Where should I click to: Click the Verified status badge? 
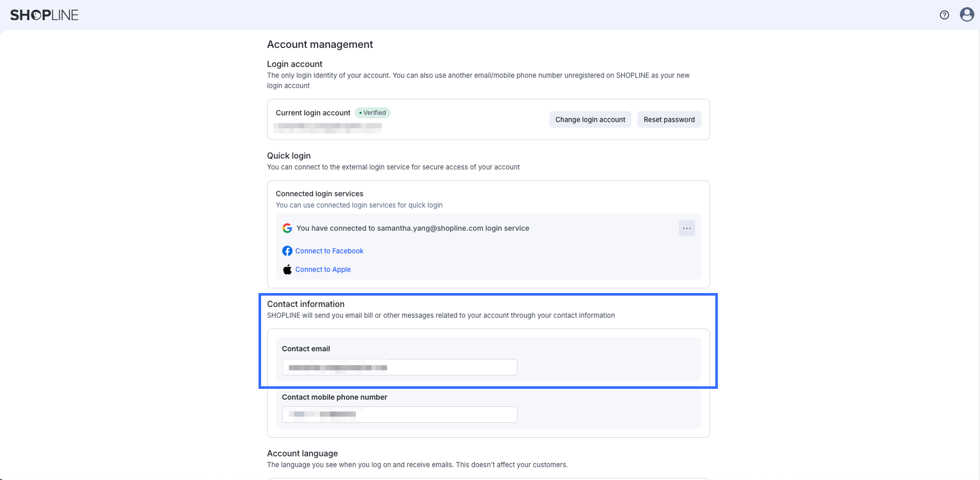tap(372, 113)
